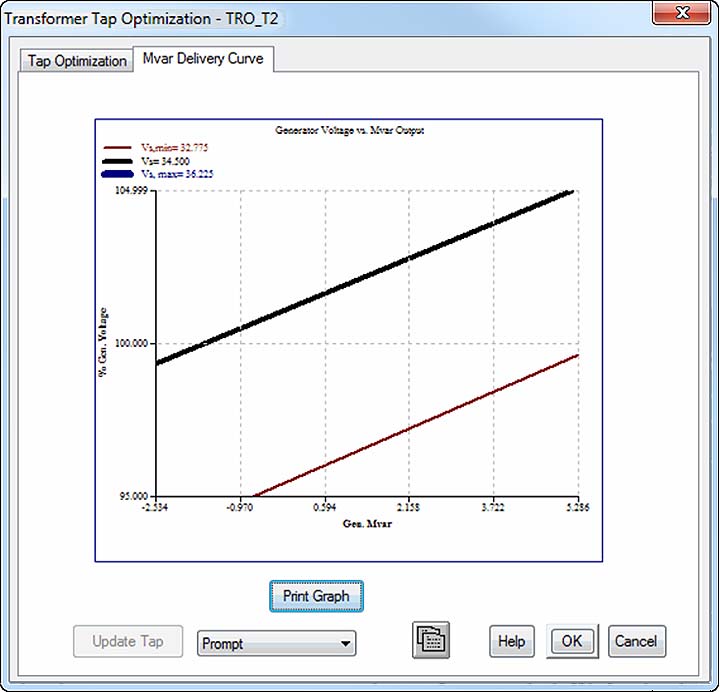Screen dimensions: 720x692
Task: Dismiss the dialog with Cancel
Action: click(635, 642)
